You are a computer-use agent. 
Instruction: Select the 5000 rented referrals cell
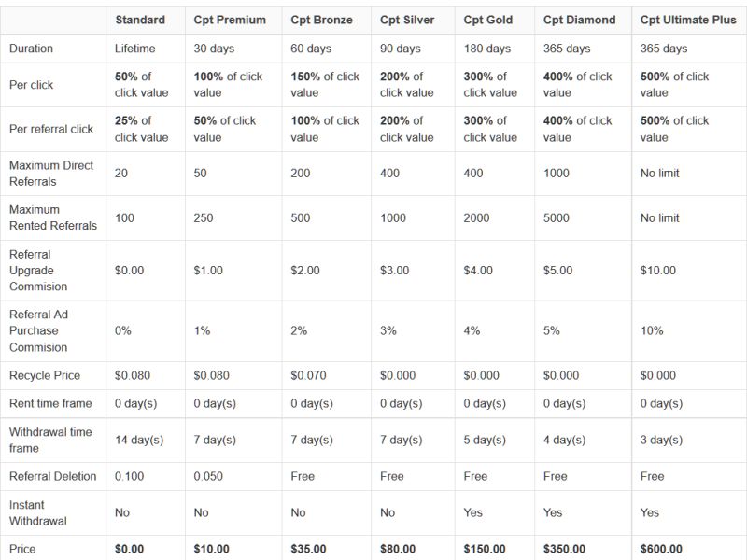(556, 218)
